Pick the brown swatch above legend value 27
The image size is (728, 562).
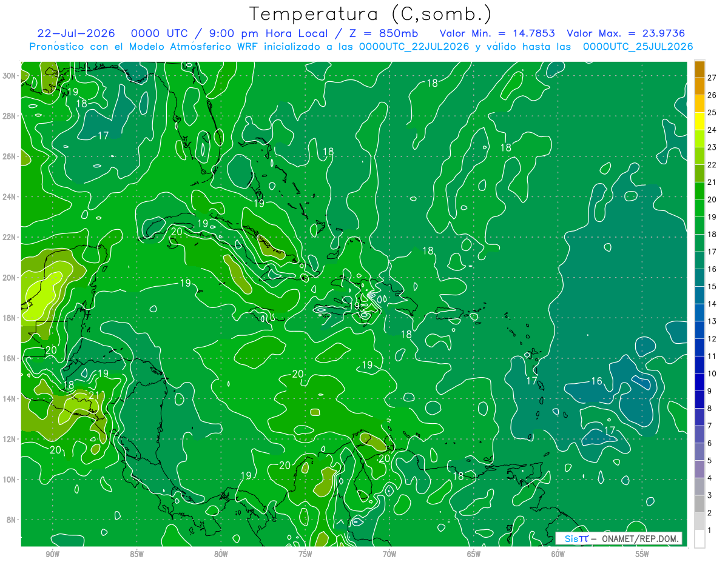click(699, 69)
